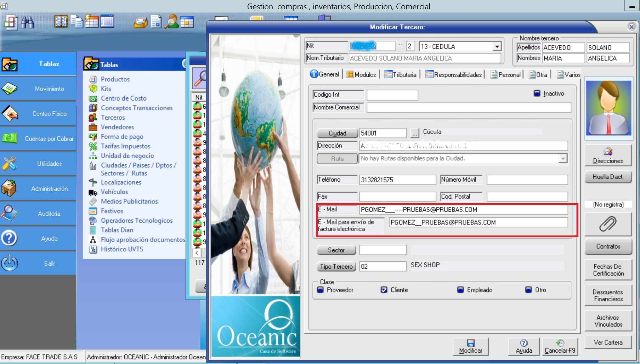This screenshot has width=640, height=364.
Task: Enable the Proveedor class checkbox
Action: [x=321, y=290]
